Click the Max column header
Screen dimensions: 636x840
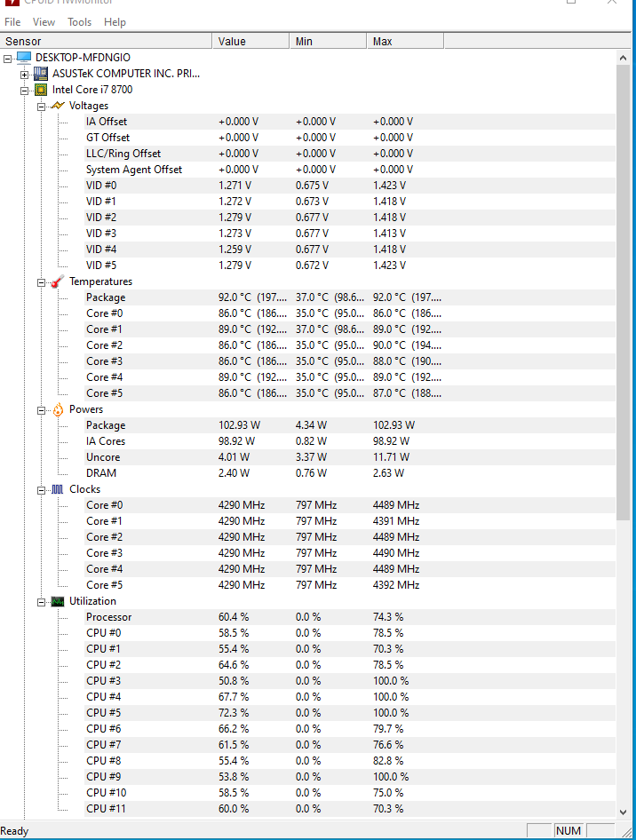pos(406,41)
